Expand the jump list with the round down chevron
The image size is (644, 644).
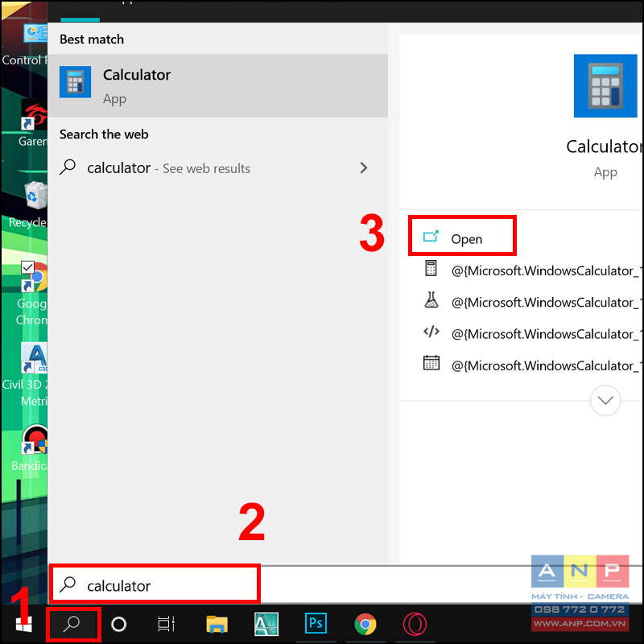point(605,400)
